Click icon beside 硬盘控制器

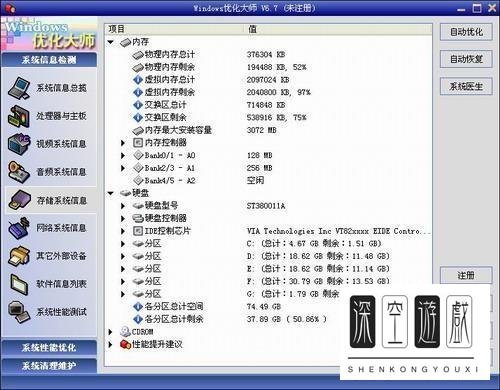[138, 218]
